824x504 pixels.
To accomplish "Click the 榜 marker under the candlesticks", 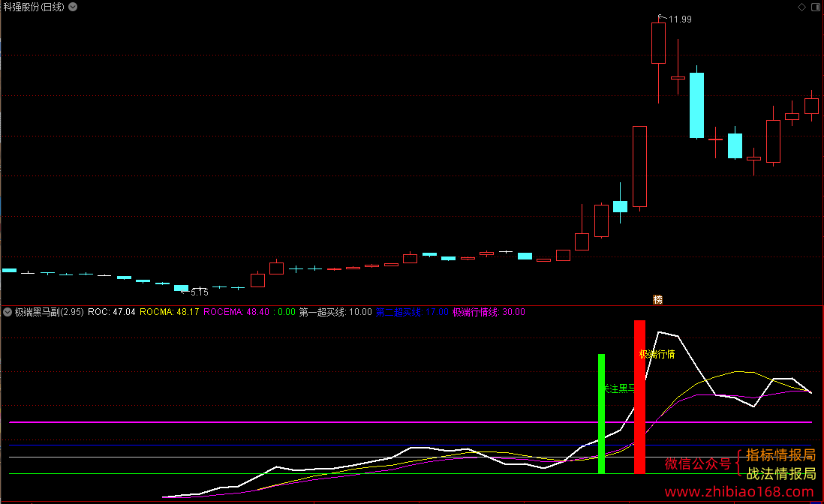I will [x=658, y=299].
